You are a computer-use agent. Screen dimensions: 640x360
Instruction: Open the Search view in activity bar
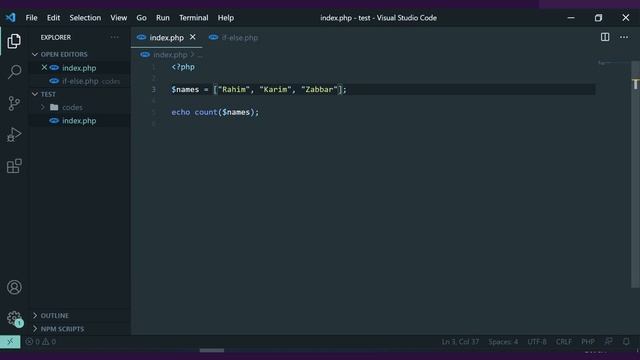click(x=14, y=72)
